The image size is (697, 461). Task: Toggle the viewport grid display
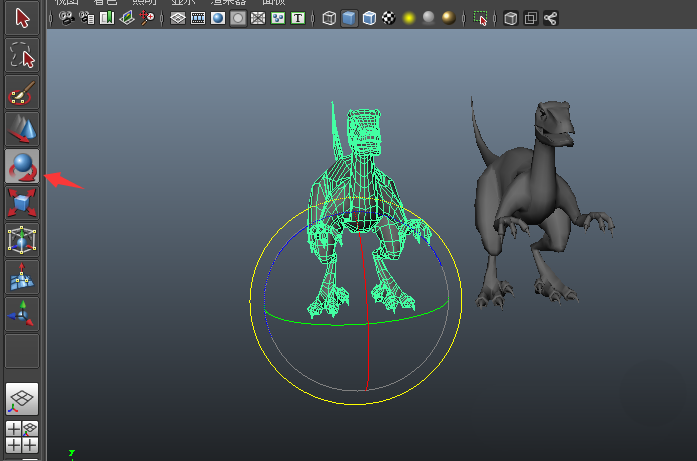(x=177, y=18)
